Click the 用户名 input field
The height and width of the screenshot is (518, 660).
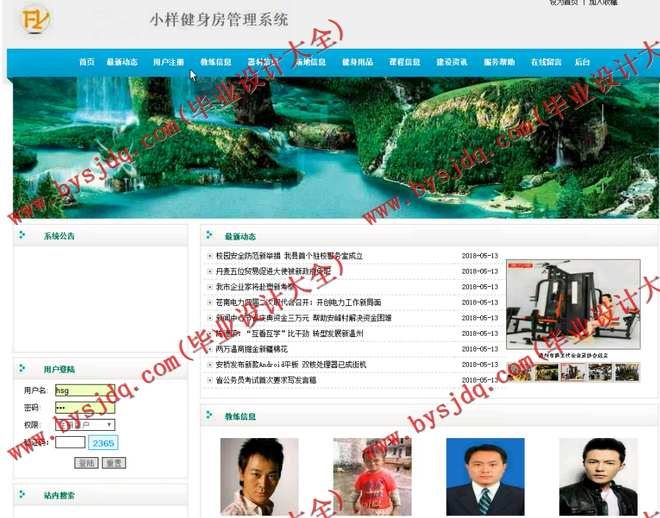[x=85, y=390]
